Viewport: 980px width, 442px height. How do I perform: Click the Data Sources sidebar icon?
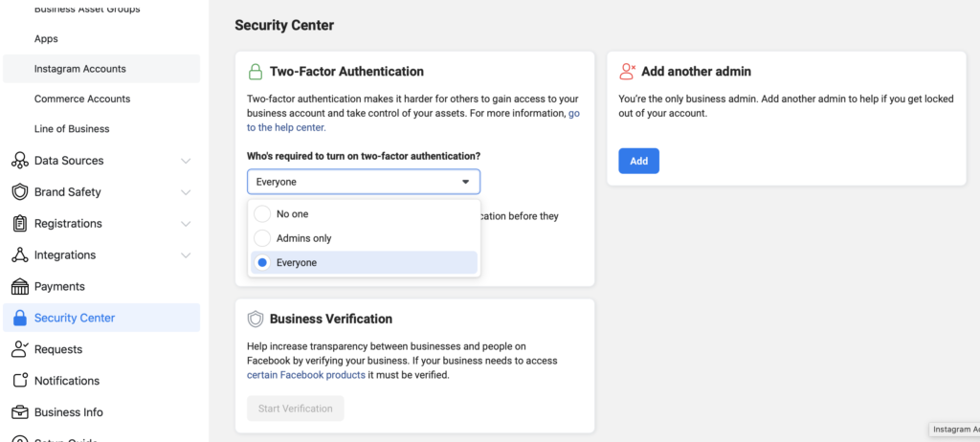pyautogui.click(x=19, y=161)
